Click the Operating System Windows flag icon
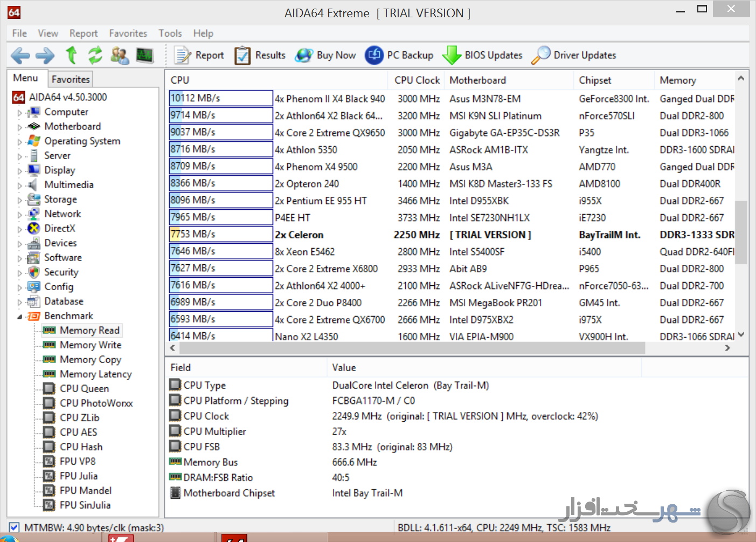 pos(34,141)
